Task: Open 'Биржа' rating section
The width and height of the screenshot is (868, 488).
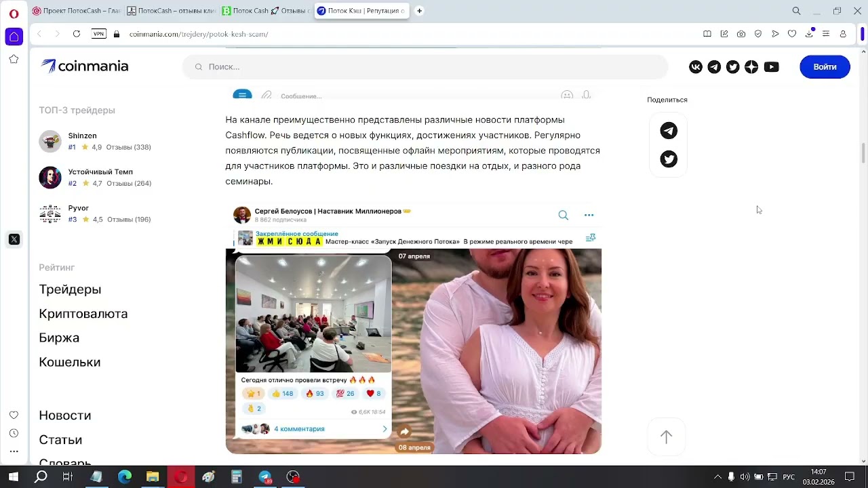Action: tap(59, 338)
